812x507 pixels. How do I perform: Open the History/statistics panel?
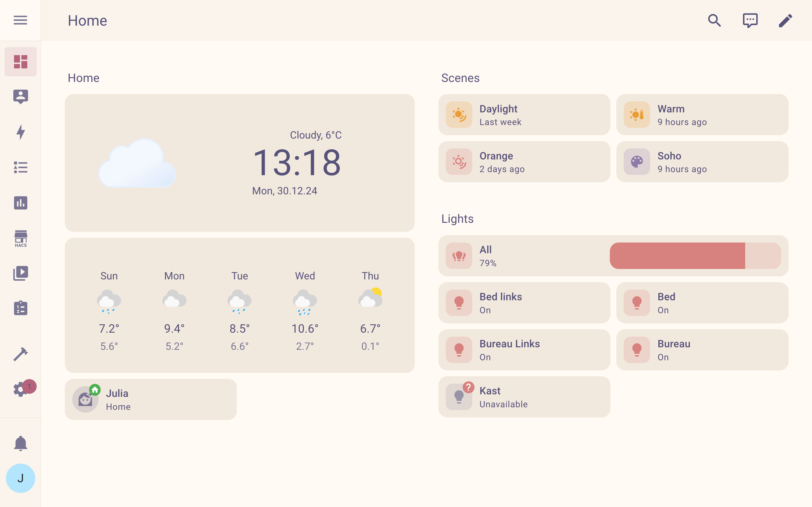21,203
